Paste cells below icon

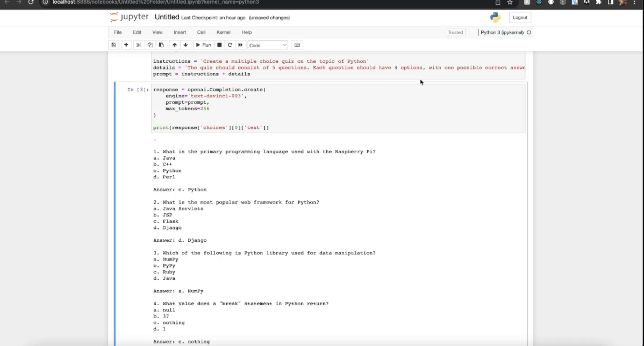(x=161, y=45)
